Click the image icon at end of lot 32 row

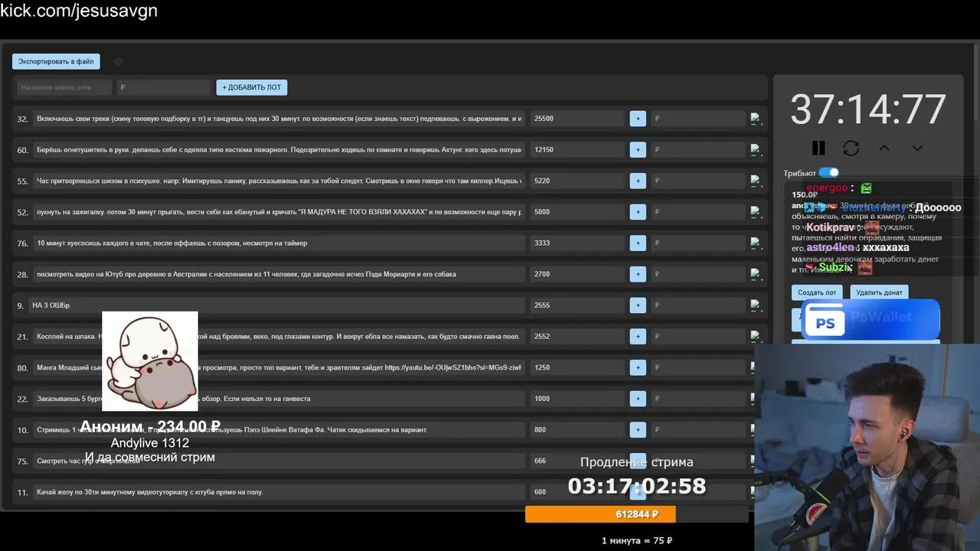(756, 119)
